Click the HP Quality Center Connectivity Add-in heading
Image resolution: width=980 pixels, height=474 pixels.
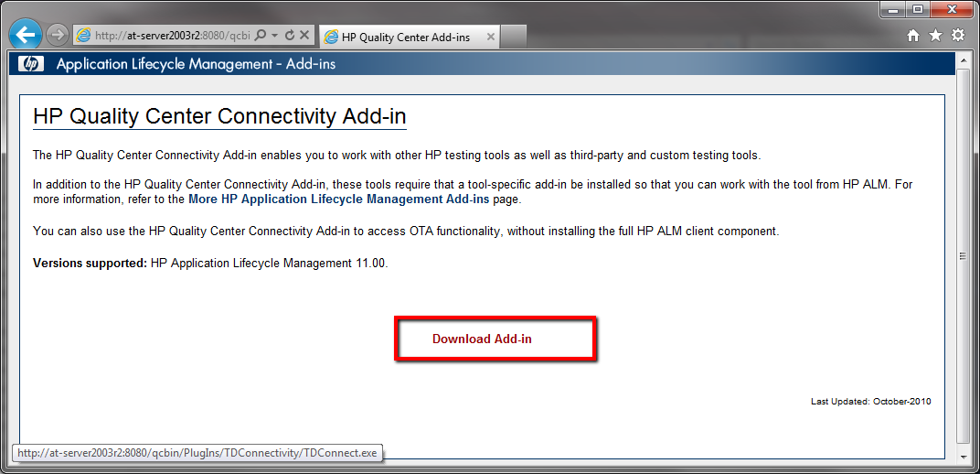coord(219,116)
